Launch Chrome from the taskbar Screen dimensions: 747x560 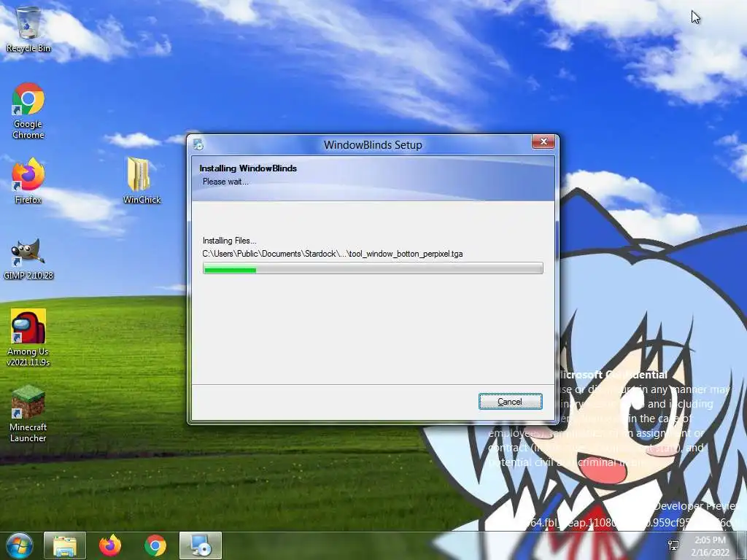(155, 545)
